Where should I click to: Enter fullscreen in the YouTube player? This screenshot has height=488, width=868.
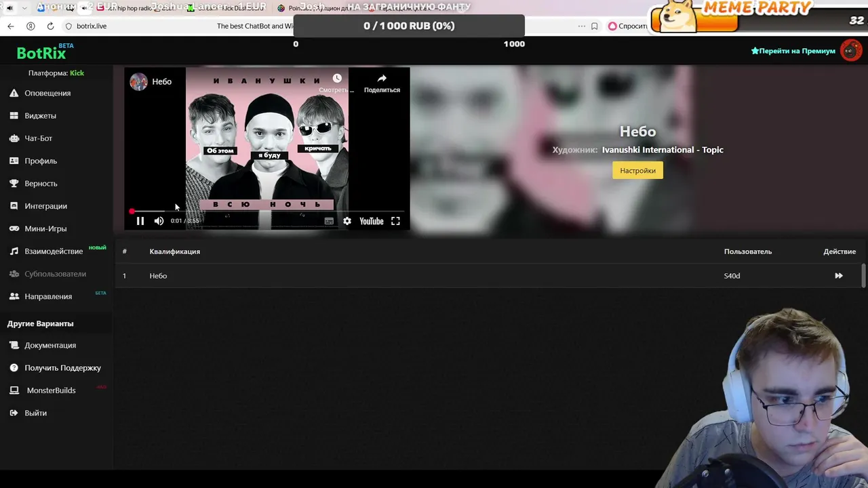coord(395,221)
